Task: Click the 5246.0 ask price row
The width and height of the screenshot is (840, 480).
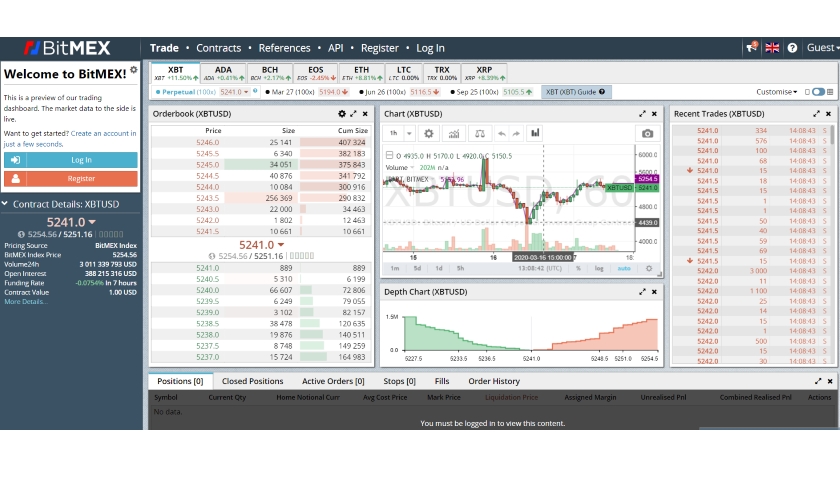Action: [x=261, y=142]
